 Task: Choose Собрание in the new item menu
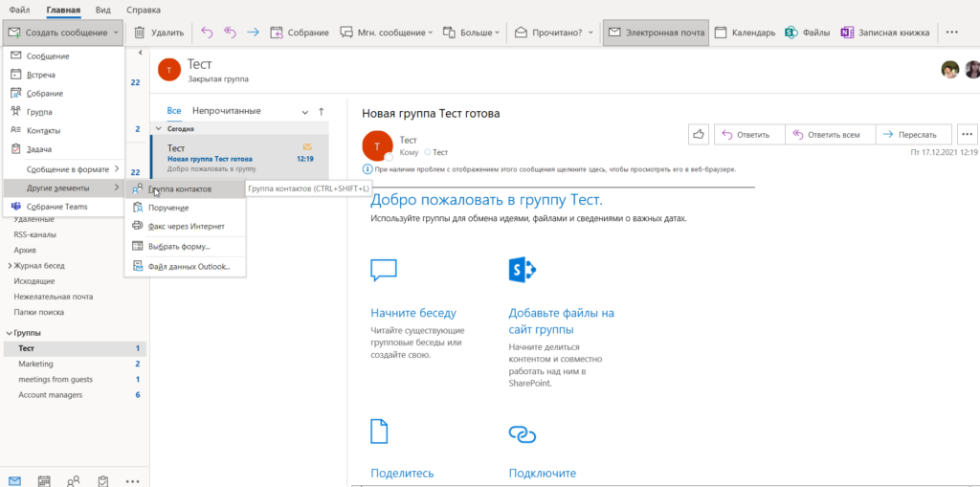[64, 93]
